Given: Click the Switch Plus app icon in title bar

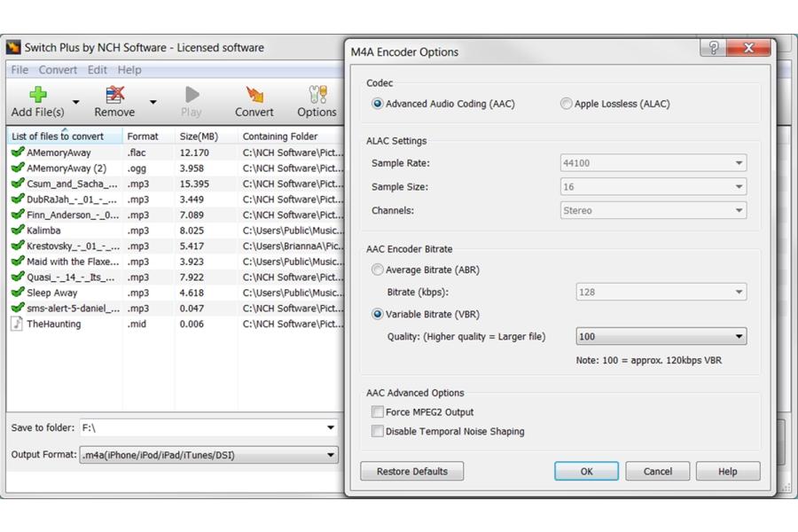Looking at the screenshot, I should tap(13, 47).
